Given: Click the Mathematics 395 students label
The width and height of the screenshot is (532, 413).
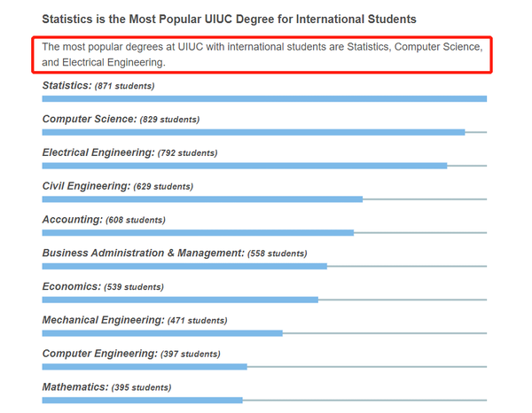Looking at the screenshot, I should (x=106, y=387).
